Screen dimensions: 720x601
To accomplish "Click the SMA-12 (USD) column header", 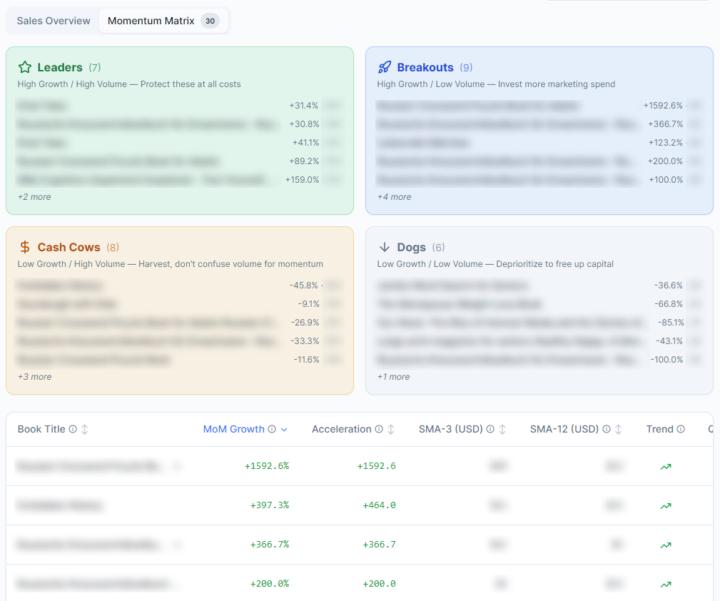I will coord(564,429).
